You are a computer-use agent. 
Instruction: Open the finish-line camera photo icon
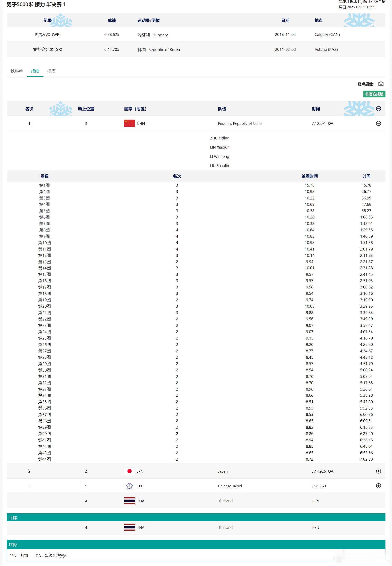(381, 84)
